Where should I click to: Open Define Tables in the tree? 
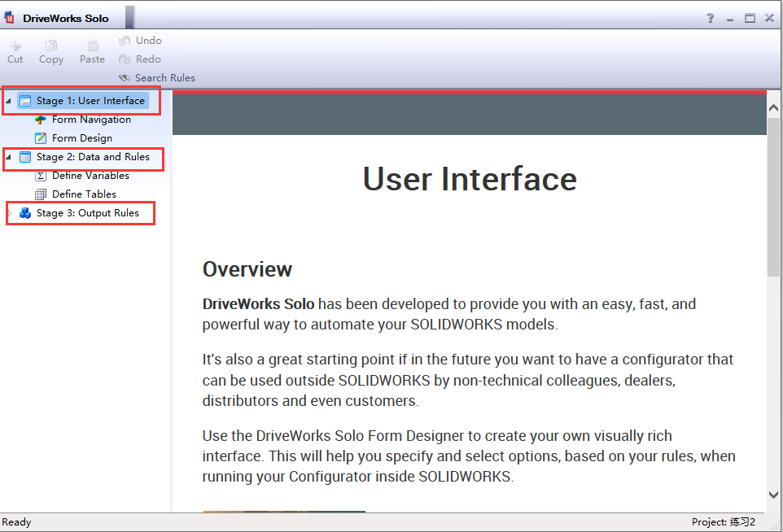click(x=84, y=194)
